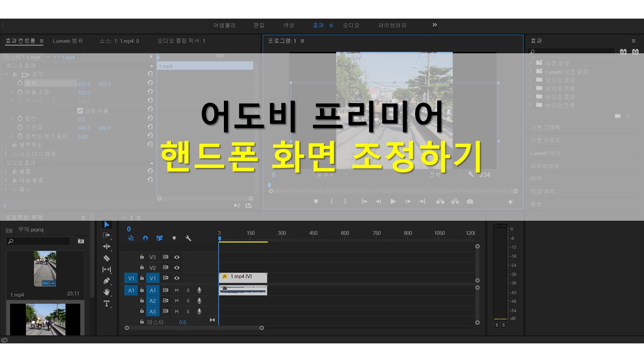Open program monitor settings wrench
Viewport: 644px width, 362px height.
(471, 174)
